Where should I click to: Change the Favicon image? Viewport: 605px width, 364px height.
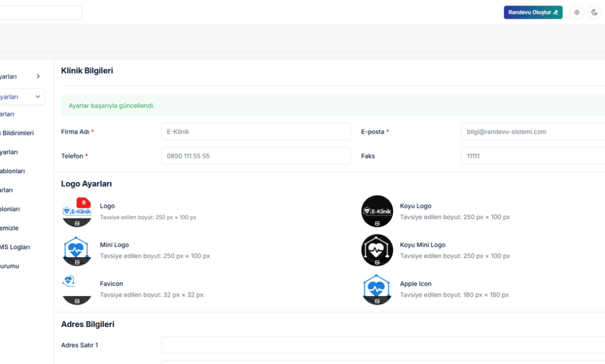[77, 301]
